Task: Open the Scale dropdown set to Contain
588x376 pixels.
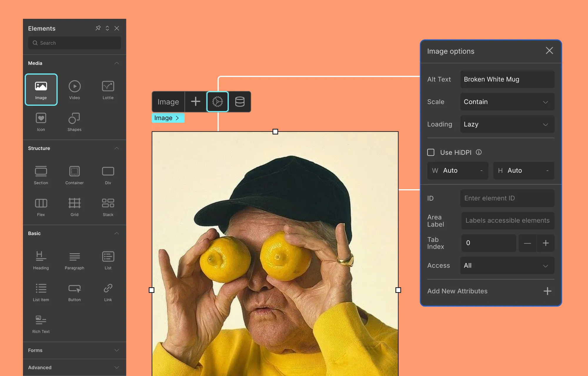Action: point(507,102)
